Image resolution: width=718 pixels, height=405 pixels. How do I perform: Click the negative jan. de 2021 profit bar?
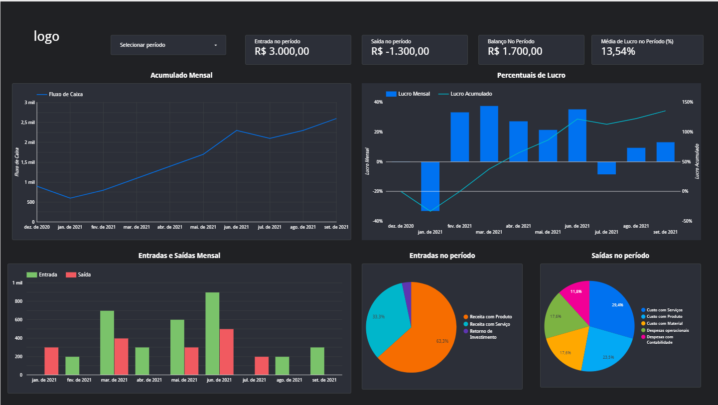tap(430, 185)
